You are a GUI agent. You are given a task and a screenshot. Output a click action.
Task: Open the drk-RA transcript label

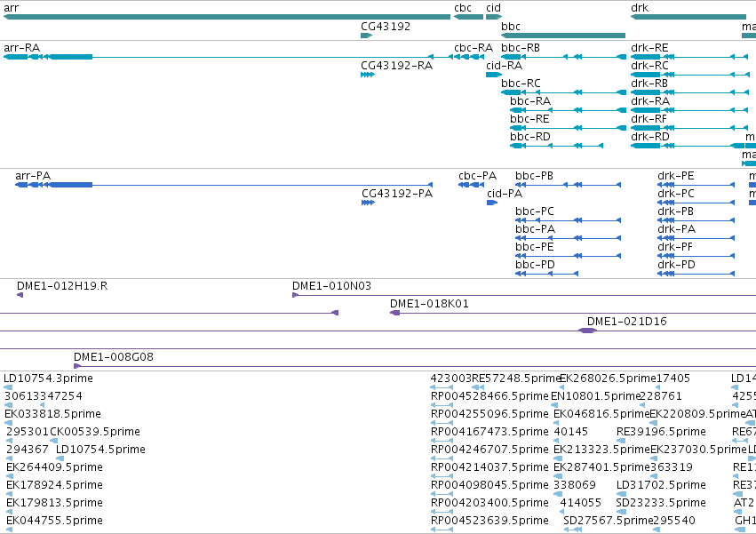(x=650, y=101)
